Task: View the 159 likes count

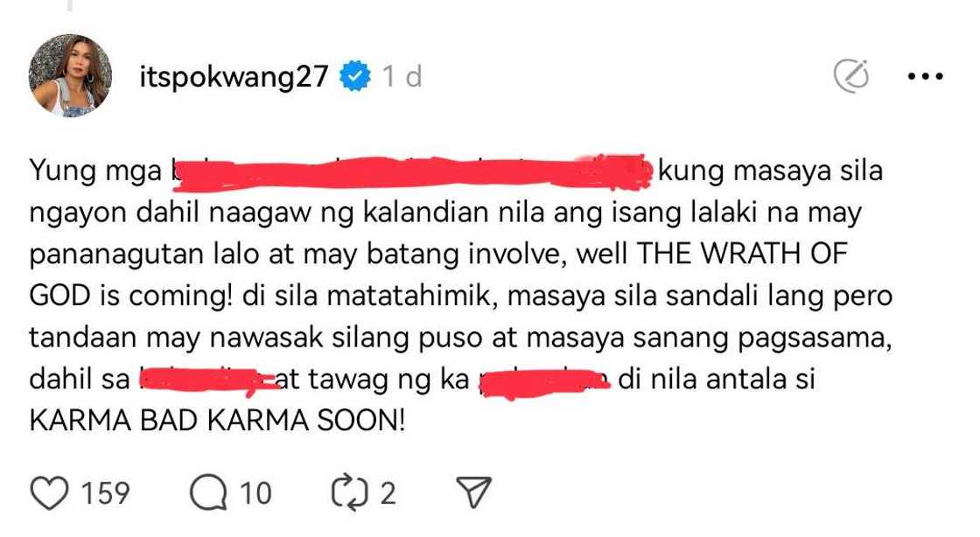Action: pyautogui.click(x=106, y=492)
